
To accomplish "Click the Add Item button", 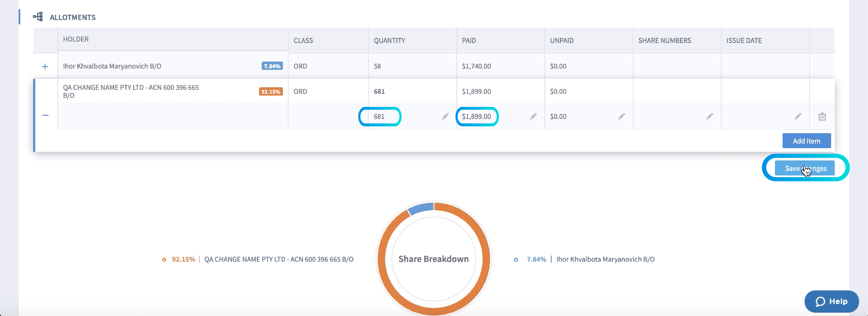I will point(806,141).
